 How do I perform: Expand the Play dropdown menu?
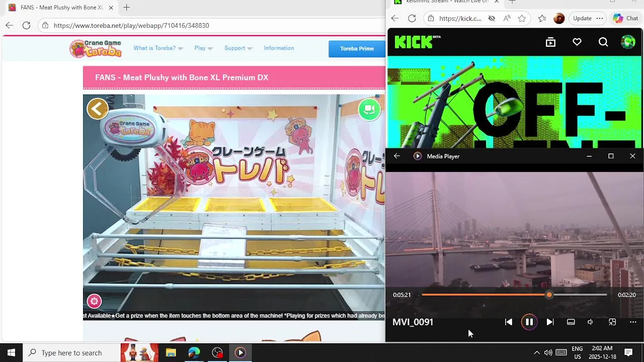203,48
